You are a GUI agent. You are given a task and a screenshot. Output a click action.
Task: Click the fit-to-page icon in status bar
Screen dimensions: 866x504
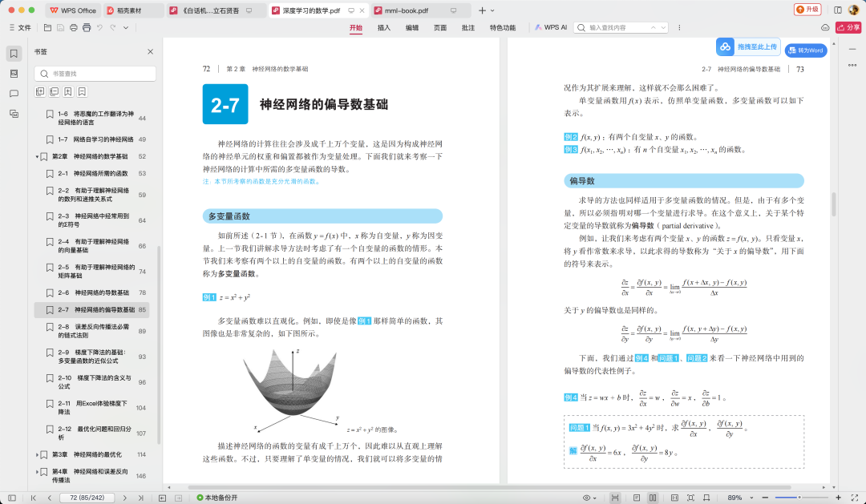[690, 498]
